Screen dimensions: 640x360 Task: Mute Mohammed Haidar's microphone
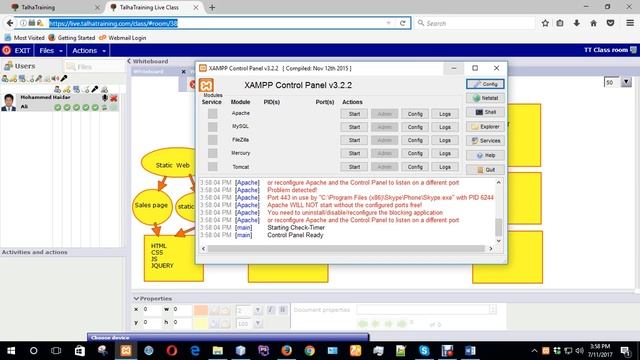pyautogui.click(x=105, y=98)
